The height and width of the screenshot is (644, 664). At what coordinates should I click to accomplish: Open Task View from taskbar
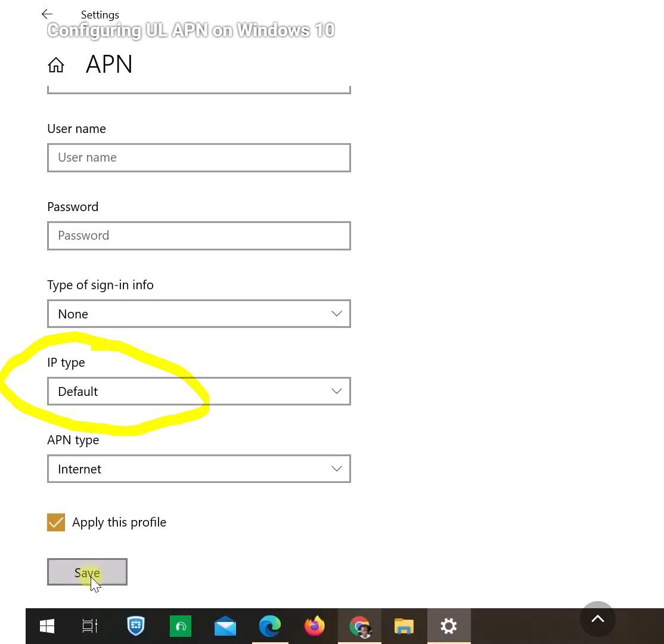click(90, 626)
